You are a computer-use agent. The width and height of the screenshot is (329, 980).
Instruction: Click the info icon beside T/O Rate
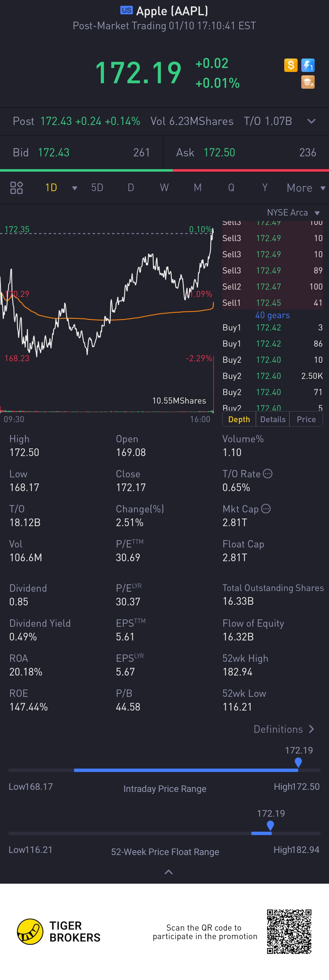(268, 474)
